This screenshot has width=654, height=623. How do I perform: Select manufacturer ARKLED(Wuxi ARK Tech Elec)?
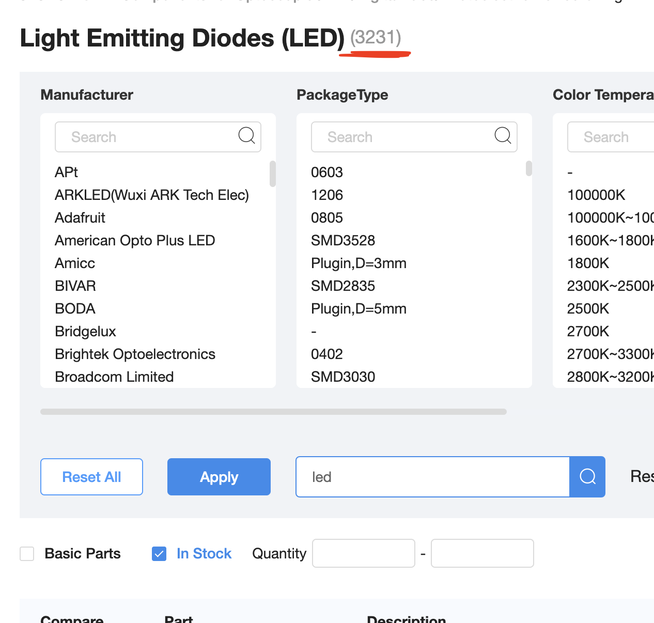click(x=152, y=195)
